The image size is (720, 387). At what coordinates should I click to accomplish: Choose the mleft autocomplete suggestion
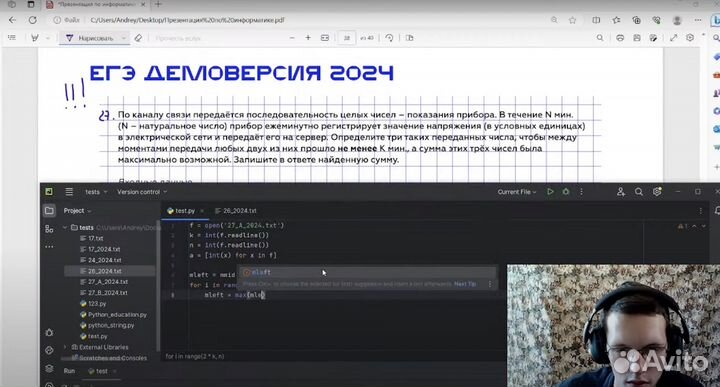coord(366,272)
